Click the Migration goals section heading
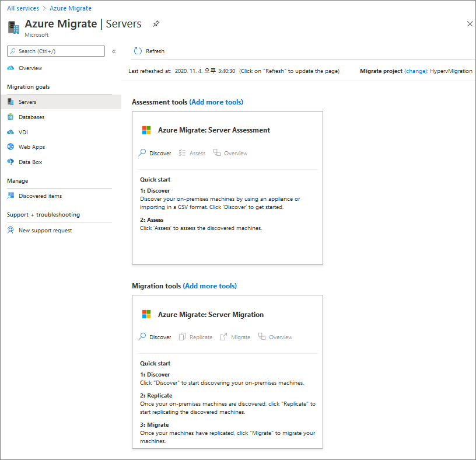 pos(28,87)
